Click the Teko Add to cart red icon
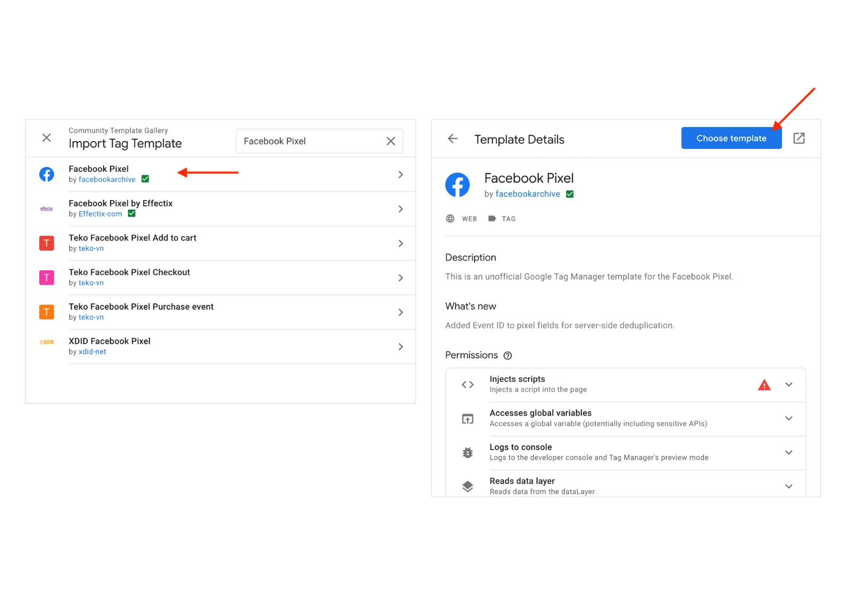This screenshot has height=616, width=846. click(47, 243)
